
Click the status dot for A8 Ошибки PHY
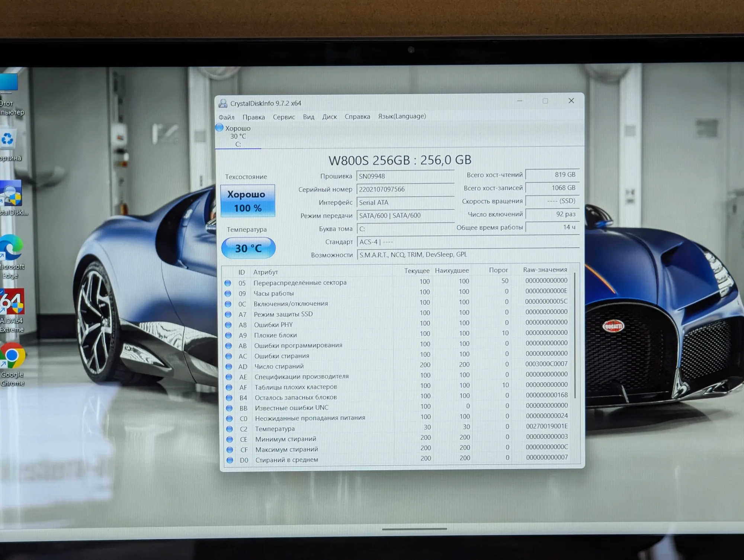(x=228, y=325)
